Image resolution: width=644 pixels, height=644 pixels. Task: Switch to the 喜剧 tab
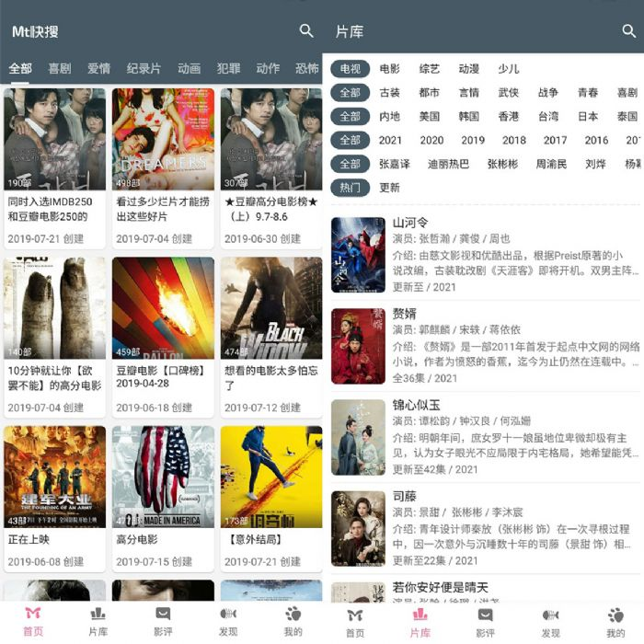[x=60, y=69]
